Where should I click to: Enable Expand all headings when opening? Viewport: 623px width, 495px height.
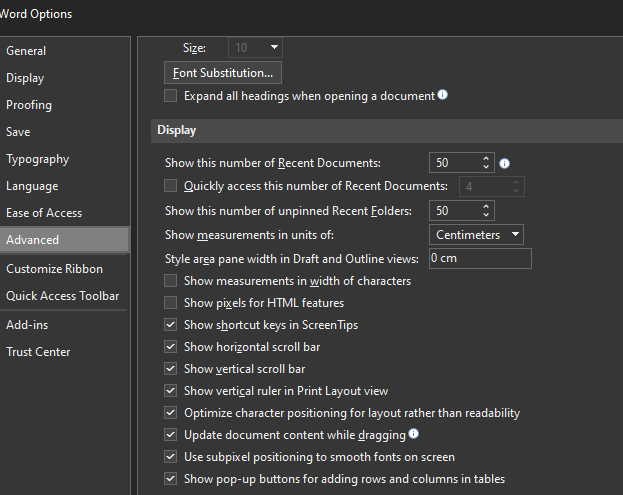tap(170, 96)
